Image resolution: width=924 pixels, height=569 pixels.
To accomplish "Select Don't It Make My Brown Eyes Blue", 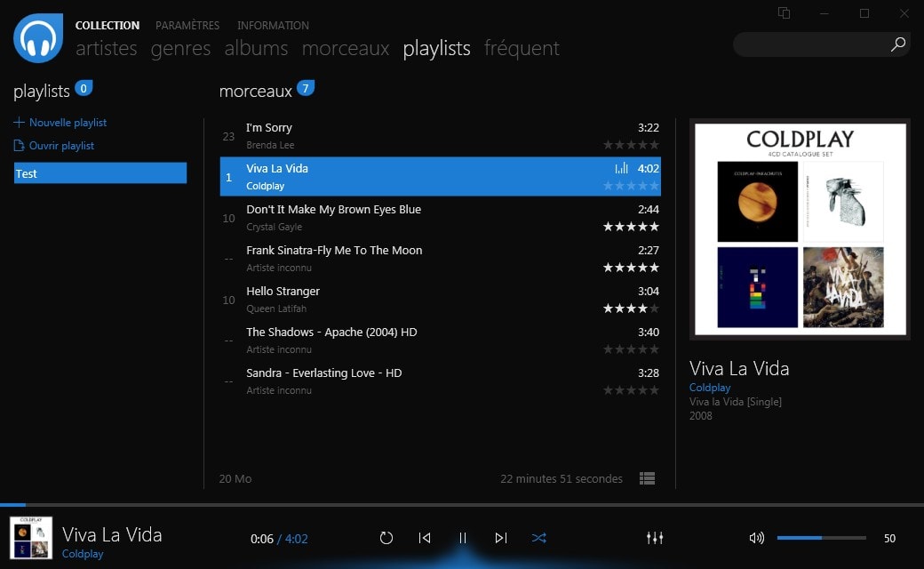I will pos(440,218).
